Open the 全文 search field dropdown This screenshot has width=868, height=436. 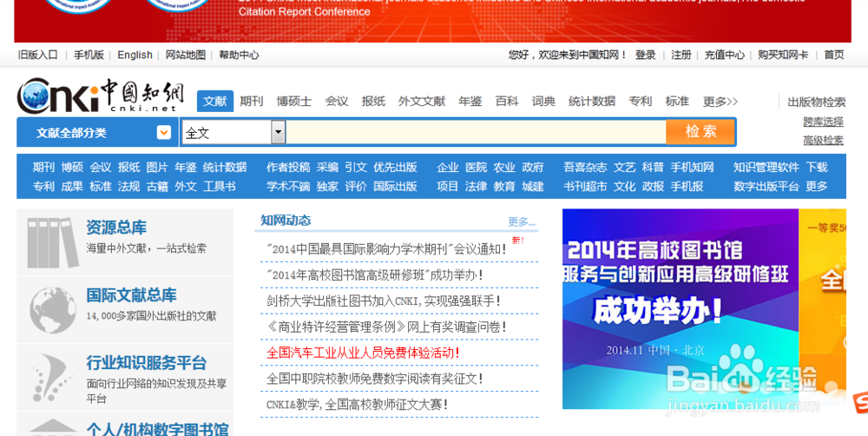pyautogui.click(x=279, y=132)
